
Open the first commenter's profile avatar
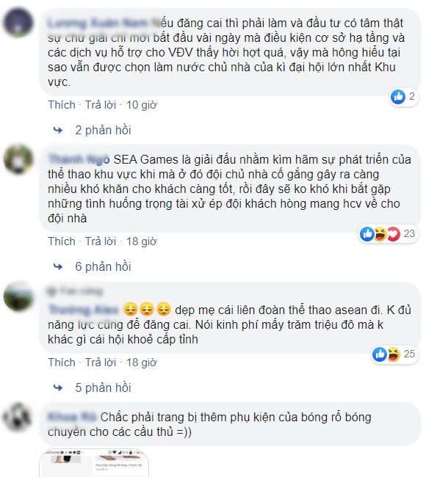[x=18, y=23]
